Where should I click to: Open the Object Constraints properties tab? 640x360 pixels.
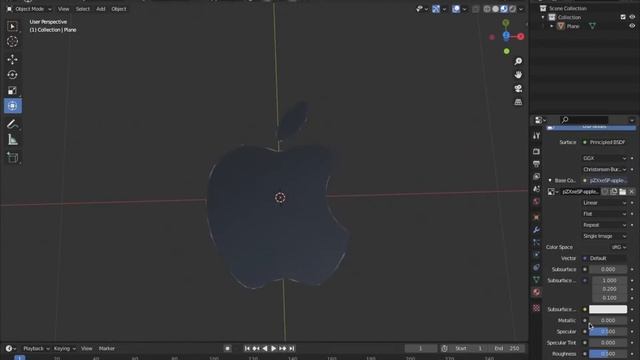pyautogui.click(x=536, y=267)
